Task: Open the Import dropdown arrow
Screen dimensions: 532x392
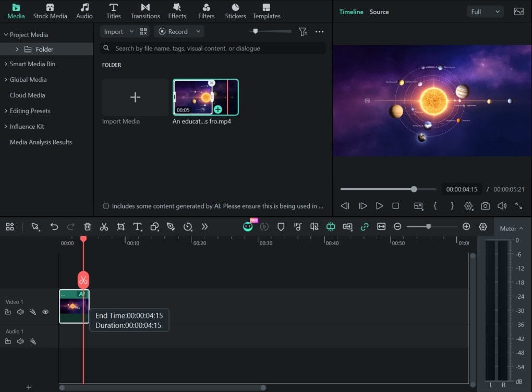Action: click(x=131, y=31)
